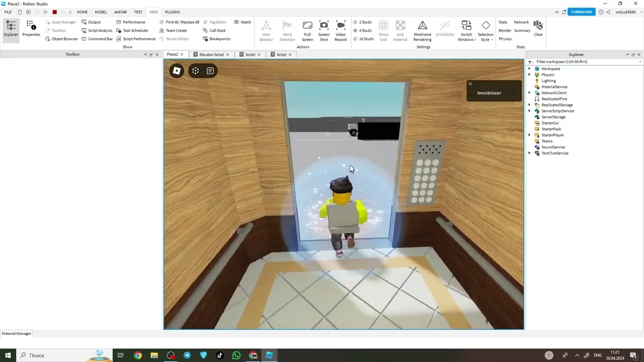Open the notifications bell

coord(564,12)
